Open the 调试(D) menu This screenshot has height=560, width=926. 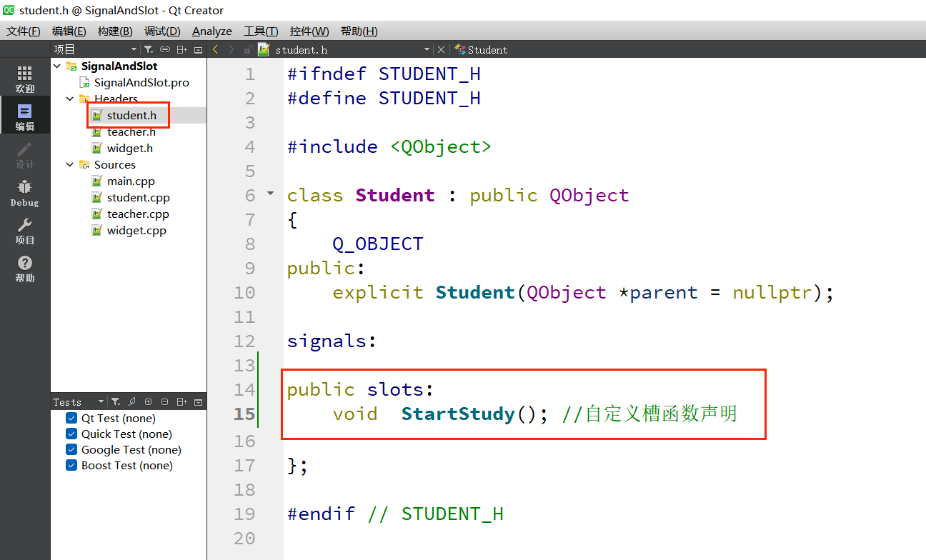[162, 31]
